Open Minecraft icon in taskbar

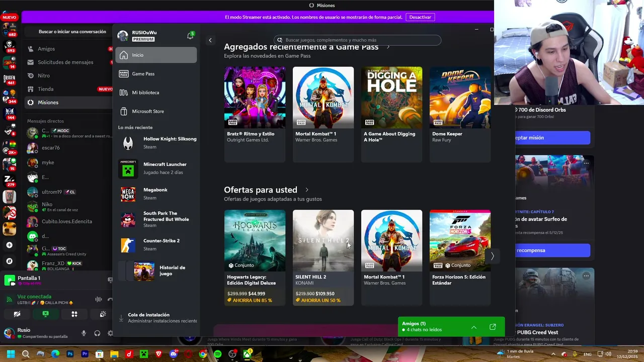click(x=143, y=354)
